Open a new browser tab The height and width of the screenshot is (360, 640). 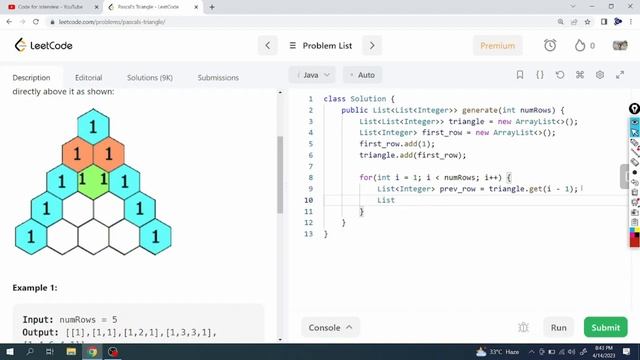[212, 7]
